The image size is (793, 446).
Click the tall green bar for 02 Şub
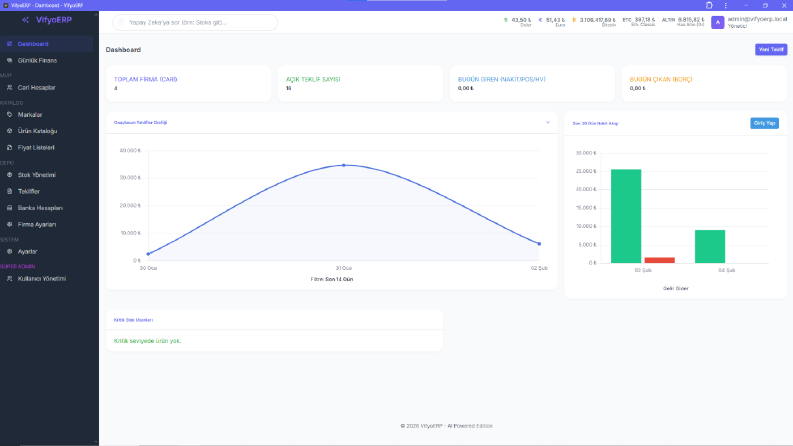pyautogui.click(x=626, y=216)
